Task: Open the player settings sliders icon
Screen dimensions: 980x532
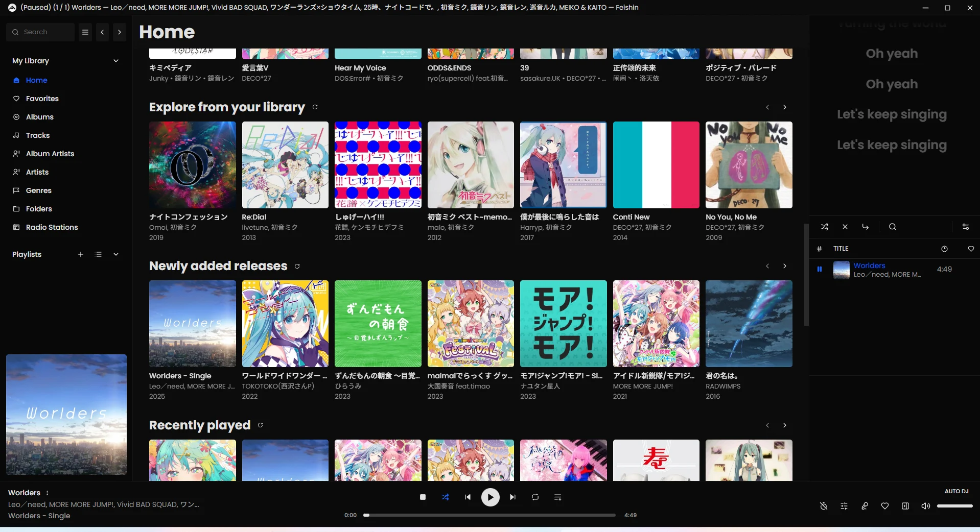Action: [x=844, y=506]
